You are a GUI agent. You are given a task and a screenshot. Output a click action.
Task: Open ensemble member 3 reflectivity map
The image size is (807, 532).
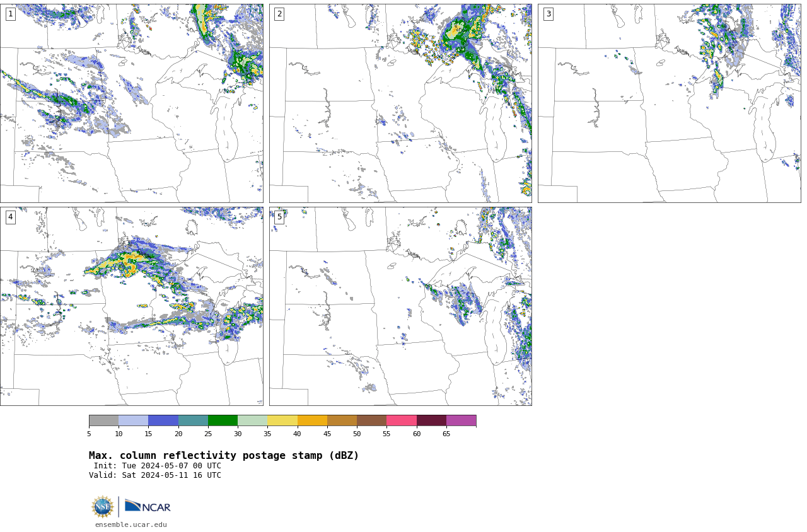[669, 103]
